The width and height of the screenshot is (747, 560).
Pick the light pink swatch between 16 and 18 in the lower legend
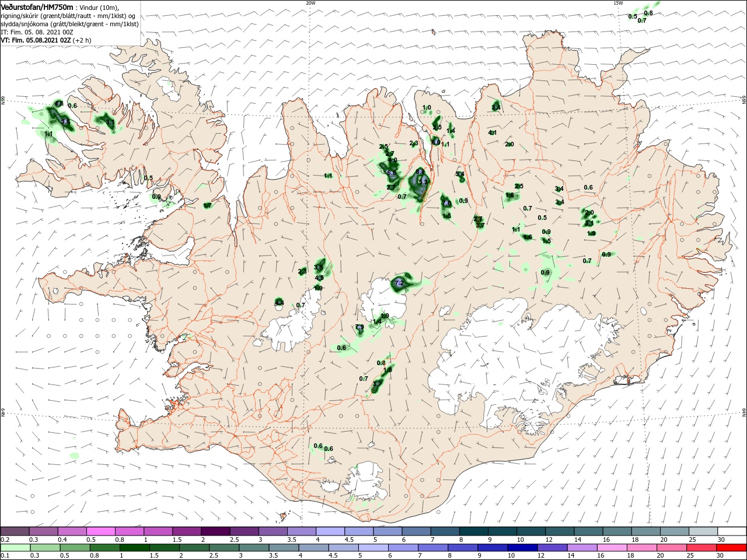coord(612,548)
